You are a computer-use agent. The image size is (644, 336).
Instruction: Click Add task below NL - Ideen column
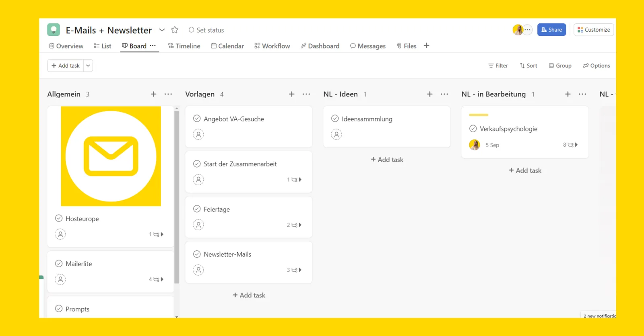387,160
